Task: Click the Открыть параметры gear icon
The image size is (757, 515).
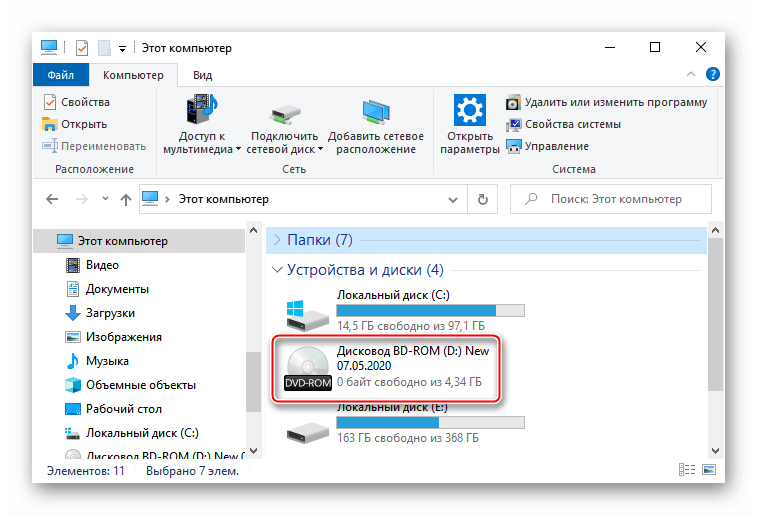Action: (469, 110)
